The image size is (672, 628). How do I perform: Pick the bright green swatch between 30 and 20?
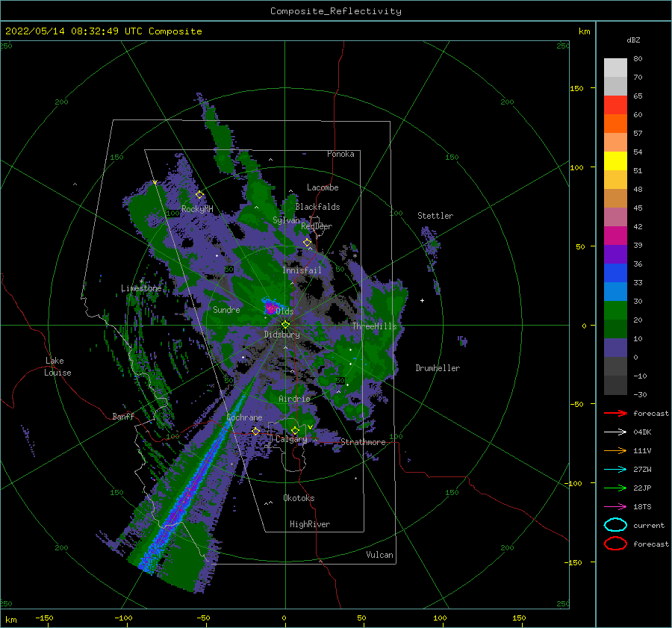(x=615, y=311)
